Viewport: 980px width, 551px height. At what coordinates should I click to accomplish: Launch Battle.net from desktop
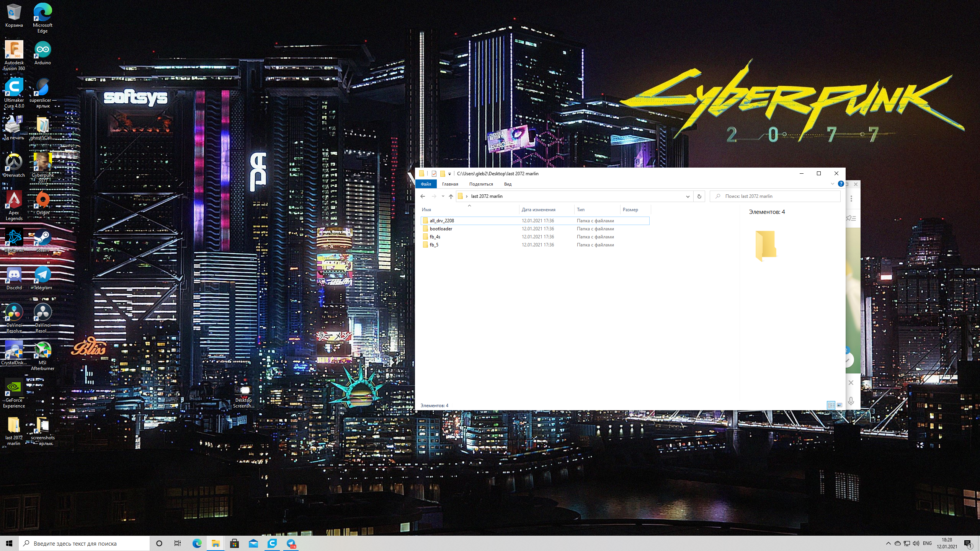(14, 240)
